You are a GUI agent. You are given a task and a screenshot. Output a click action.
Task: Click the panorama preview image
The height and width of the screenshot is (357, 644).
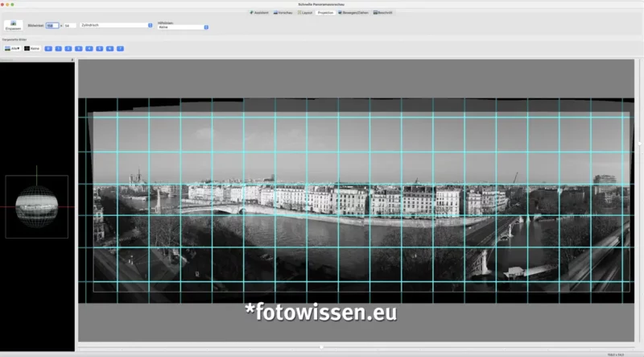coord(356,201)
